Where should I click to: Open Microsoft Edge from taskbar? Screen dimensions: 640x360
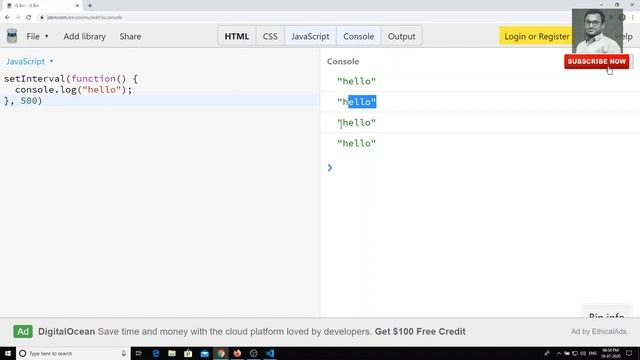[x=156, y=353]
